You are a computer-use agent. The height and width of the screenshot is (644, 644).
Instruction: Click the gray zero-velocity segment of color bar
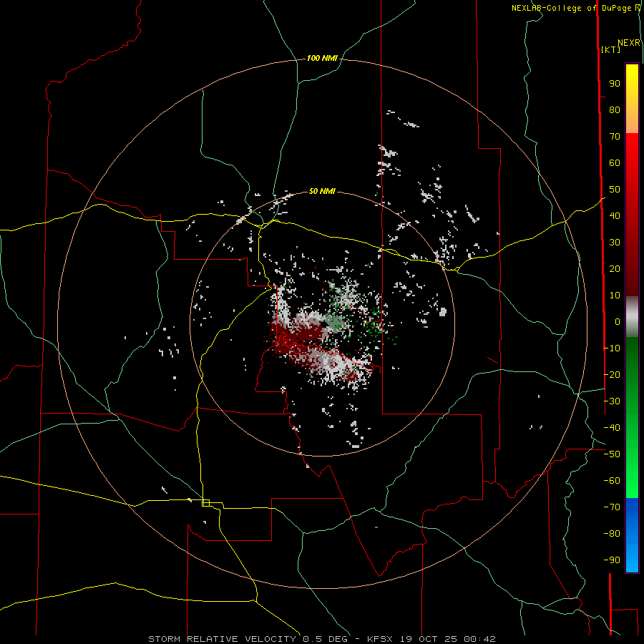click(632, 317)
